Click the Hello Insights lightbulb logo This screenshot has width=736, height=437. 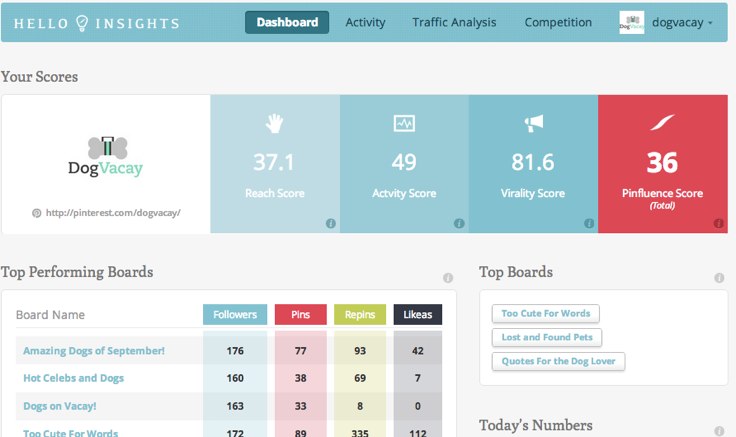pos(82,23)
